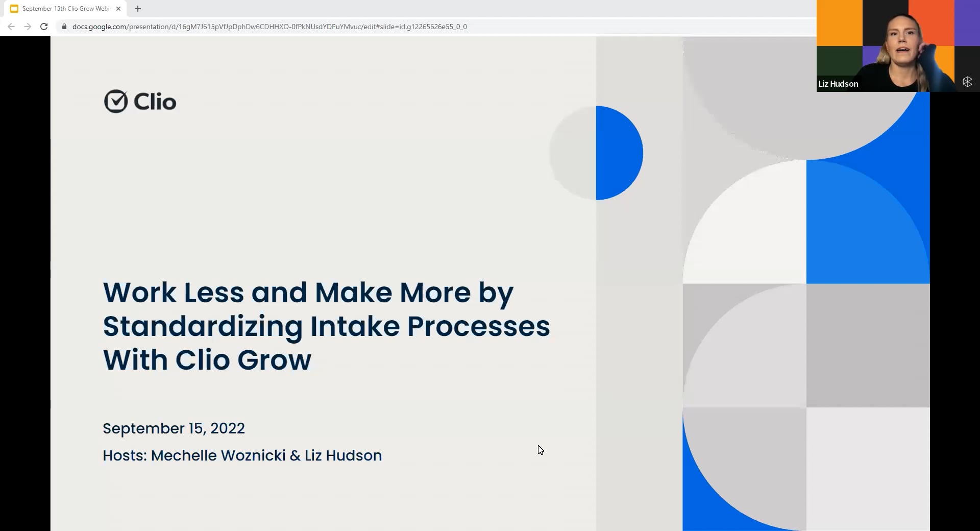
Task: Click the slide ID portion of the URL
Action: coord(425,27)
